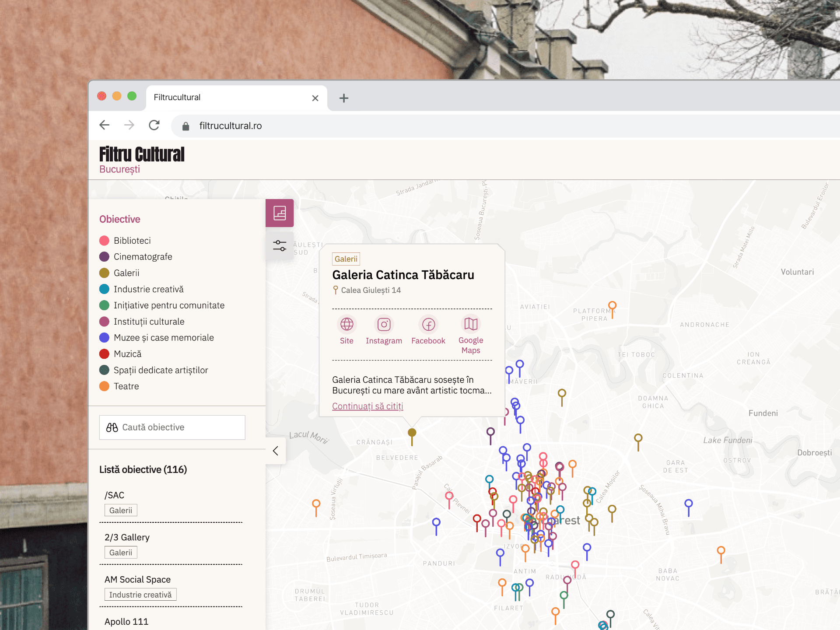Open the Site link globe icon
Screen dimensions: 840x630
pos(346,325)
